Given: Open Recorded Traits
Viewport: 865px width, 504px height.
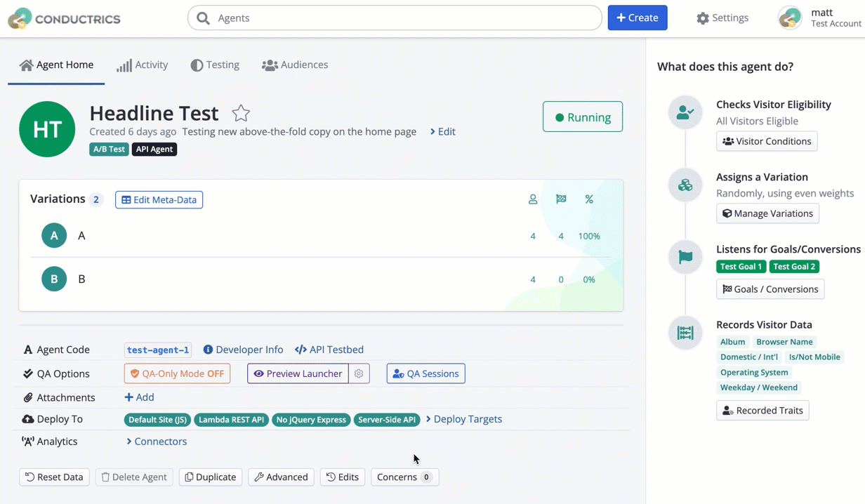Looking at the screenshot, I should (762, 411).
